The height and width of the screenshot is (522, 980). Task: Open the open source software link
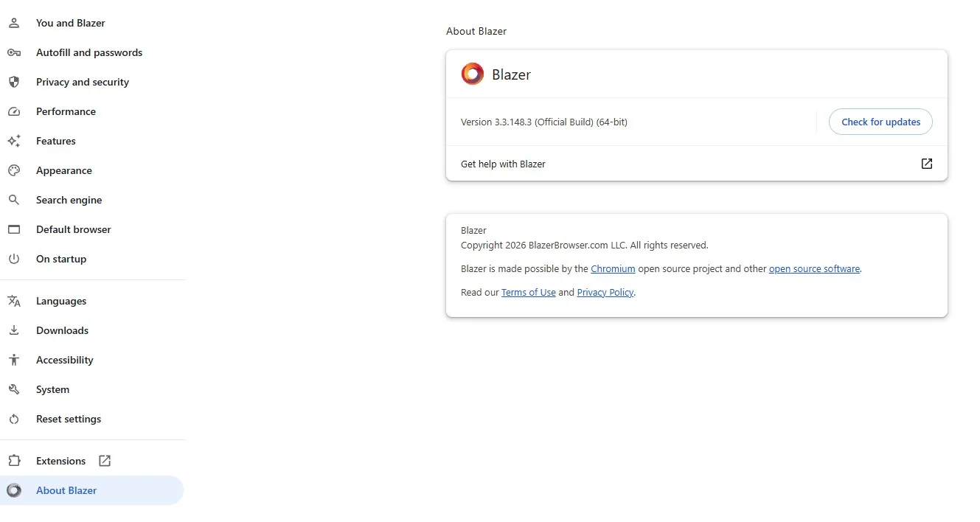tap(814, 269)
